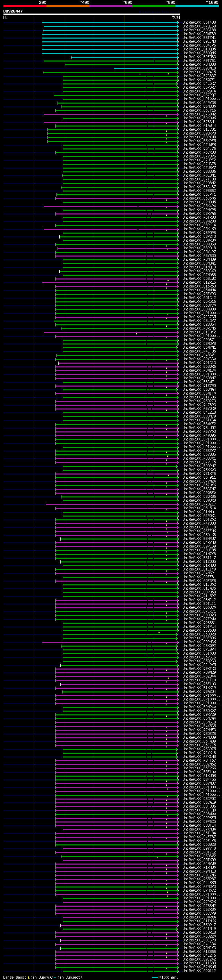Click the red 20% identity legend segment
Viewport: 222px width, 980px height.
pos(25,6)
